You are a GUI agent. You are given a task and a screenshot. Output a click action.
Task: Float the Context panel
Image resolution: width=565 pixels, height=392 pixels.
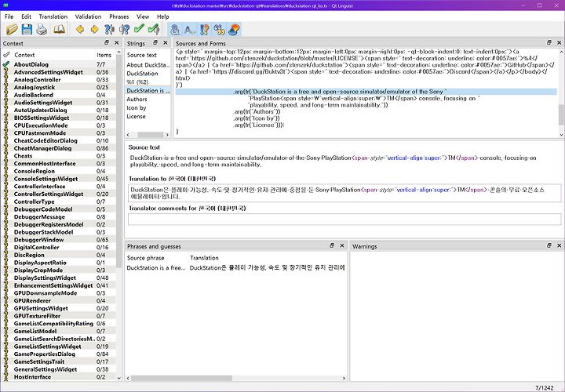(x=107, y=43)
